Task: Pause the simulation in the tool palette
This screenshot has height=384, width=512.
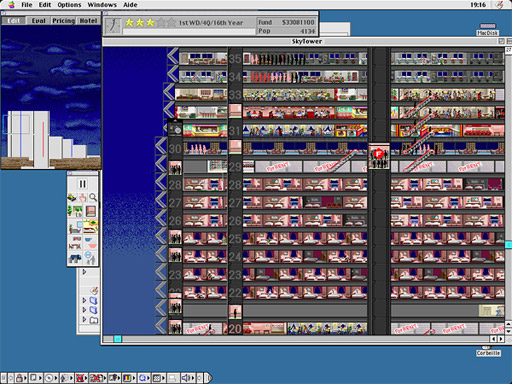Action: pyautogui.click(x=82, y=184)
